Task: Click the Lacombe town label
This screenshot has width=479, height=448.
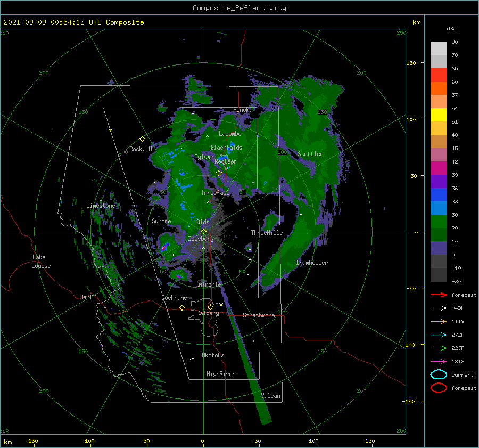Action: pos(230,134)
